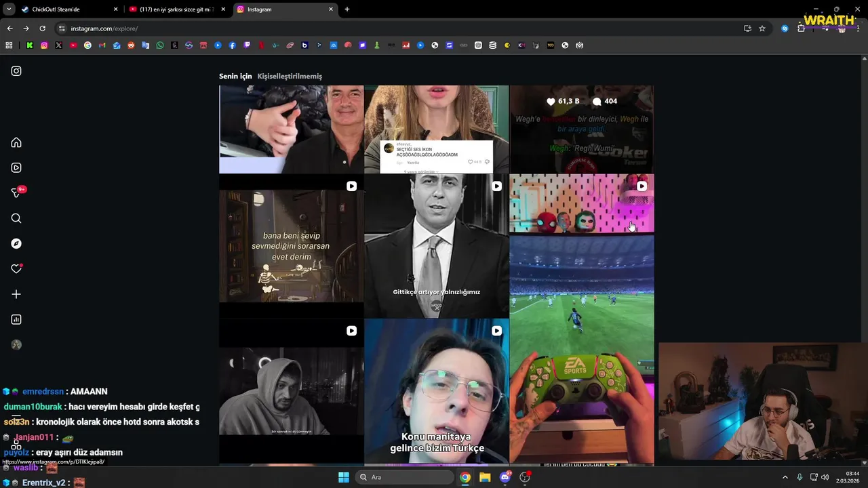Open the hand-gesture man in suit post
Image resolution: width=868 pixels, height=488 pixels.
[291, 129]
